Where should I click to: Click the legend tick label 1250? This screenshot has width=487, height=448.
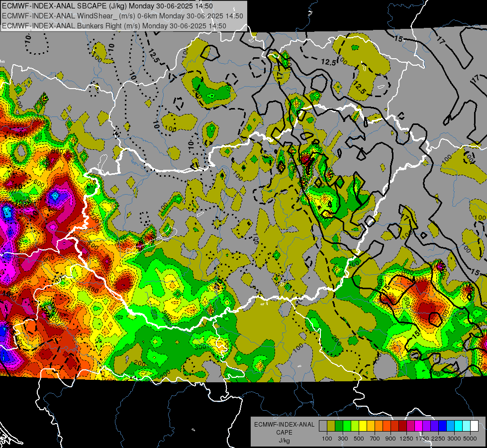406,439
